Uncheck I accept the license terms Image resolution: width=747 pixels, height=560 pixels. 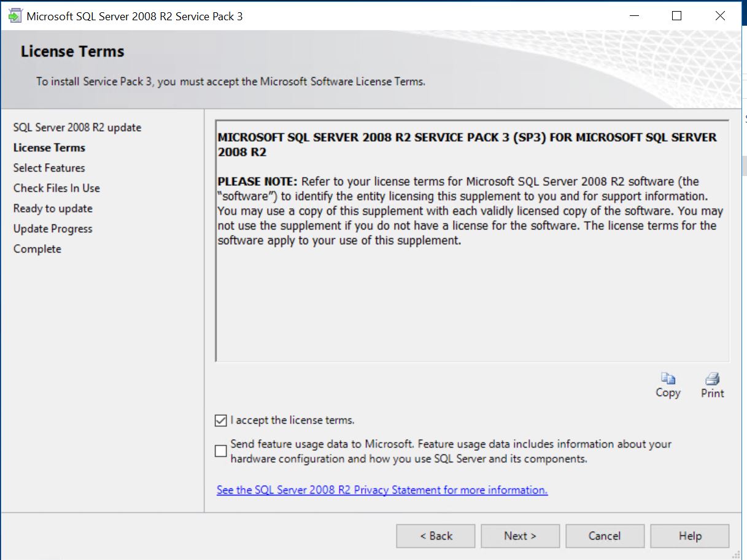click(221, 421)
